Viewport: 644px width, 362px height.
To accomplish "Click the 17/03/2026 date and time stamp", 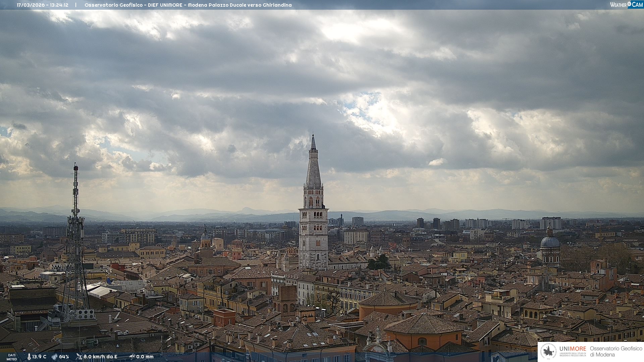I will 43,5.
